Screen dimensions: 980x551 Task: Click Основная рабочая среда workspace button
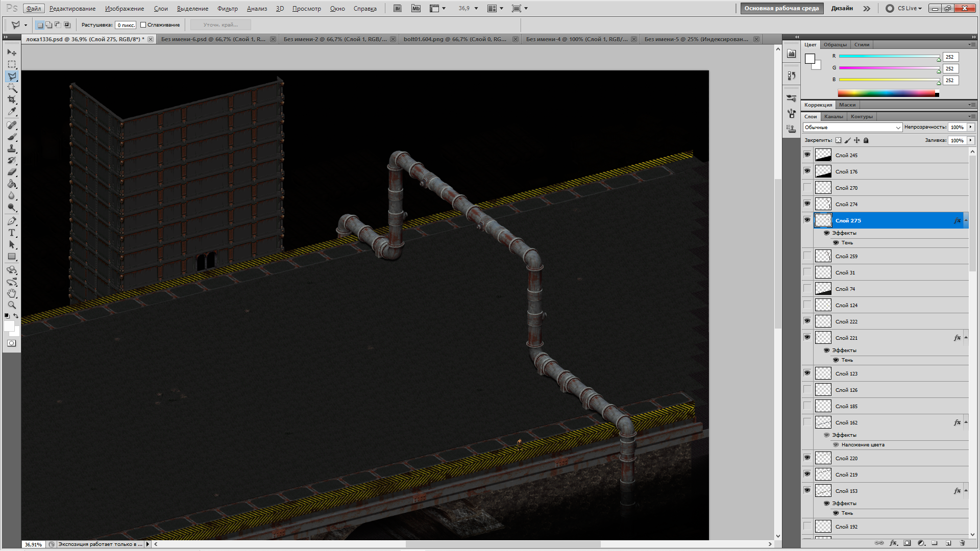click(x=781, y=8)
